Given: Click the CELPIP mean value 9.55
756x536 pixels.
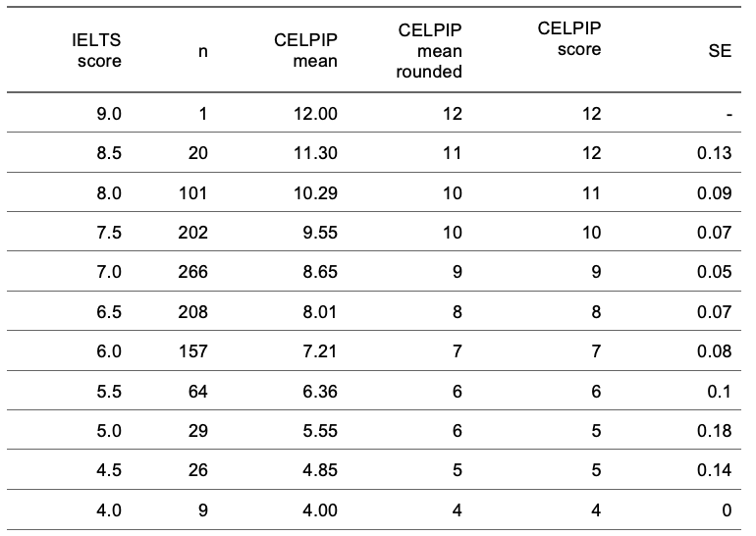Looking at the screenshot, I should [x=320, y=233].
